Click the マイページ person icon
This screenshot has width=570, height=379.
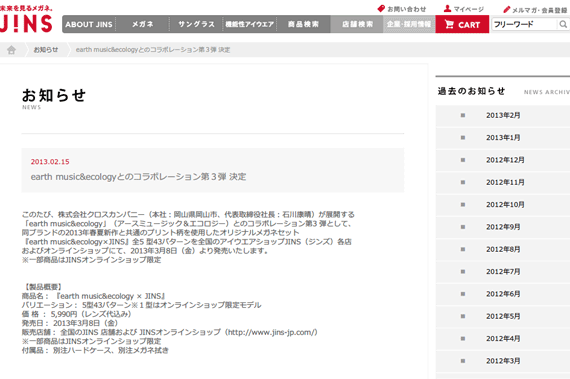click(447, 8)
